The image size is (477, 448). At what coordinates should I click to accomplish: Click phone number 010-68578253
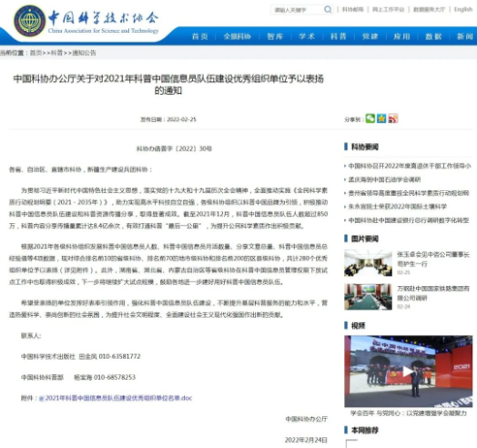click(115, 377)
